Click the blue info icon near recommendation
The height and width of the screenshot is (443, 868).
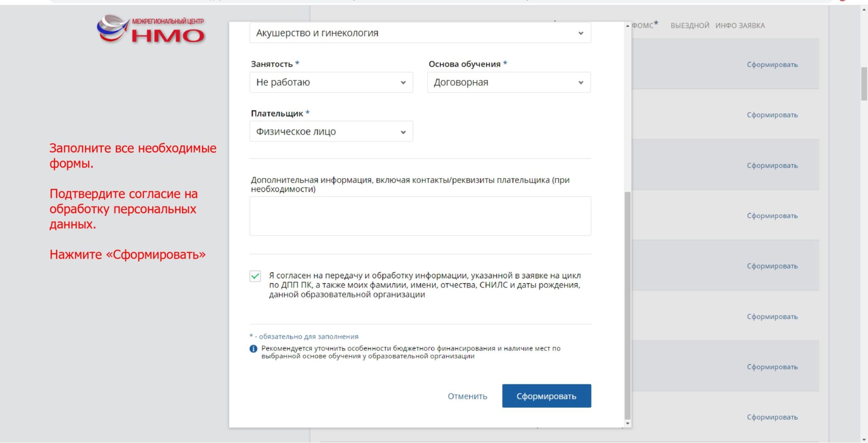click(253, 349)
